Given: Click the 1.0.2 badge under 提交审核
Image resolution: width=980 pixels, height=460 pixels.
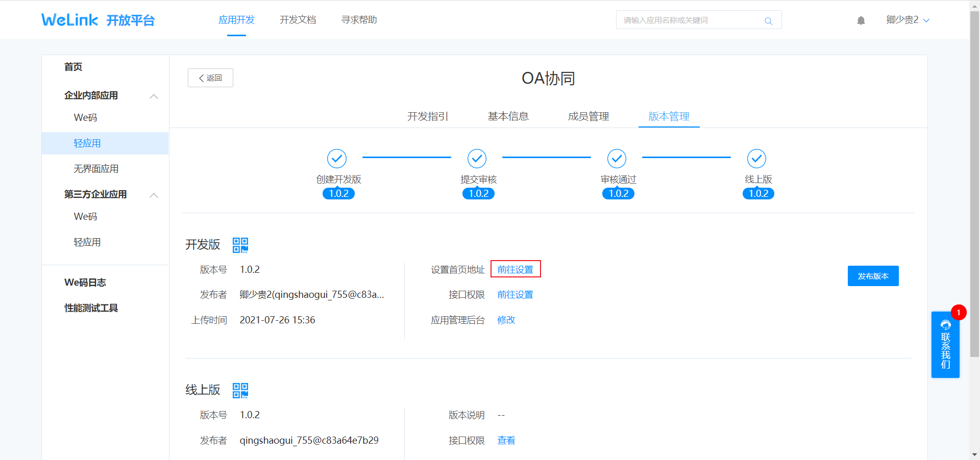Looking at the screenshot, I should point(478,193).
